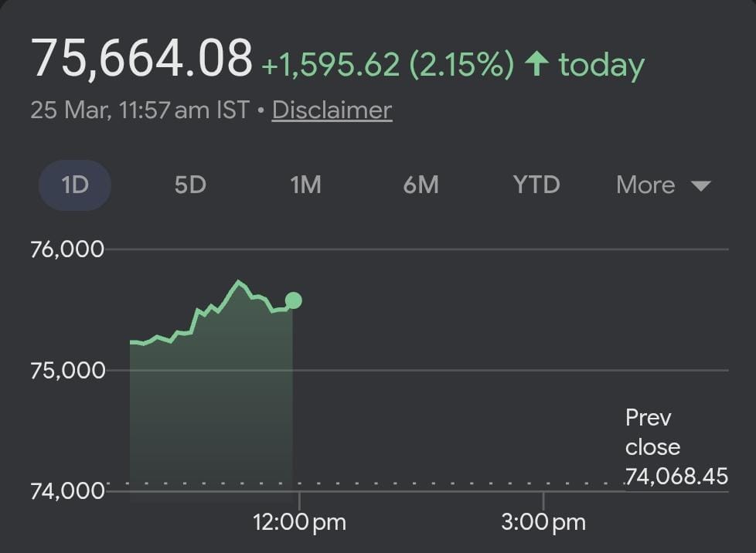Select the 1D time range tab
This screenshot has width=756, height=553.
point(75,185)
